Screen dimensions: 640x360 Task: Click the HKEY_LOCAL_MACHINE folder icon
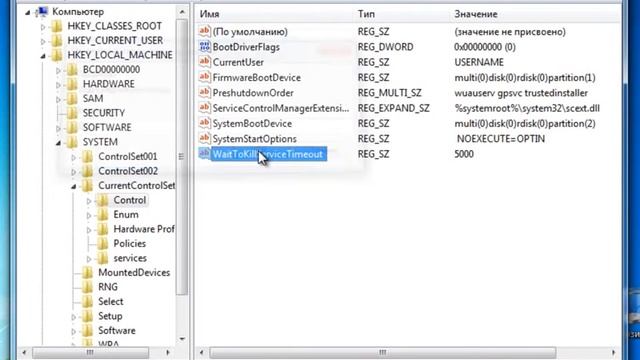57,55
